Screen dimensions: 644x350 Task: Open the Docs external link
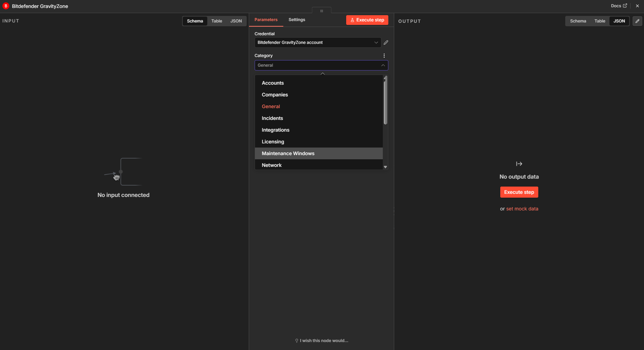point(619,6)
